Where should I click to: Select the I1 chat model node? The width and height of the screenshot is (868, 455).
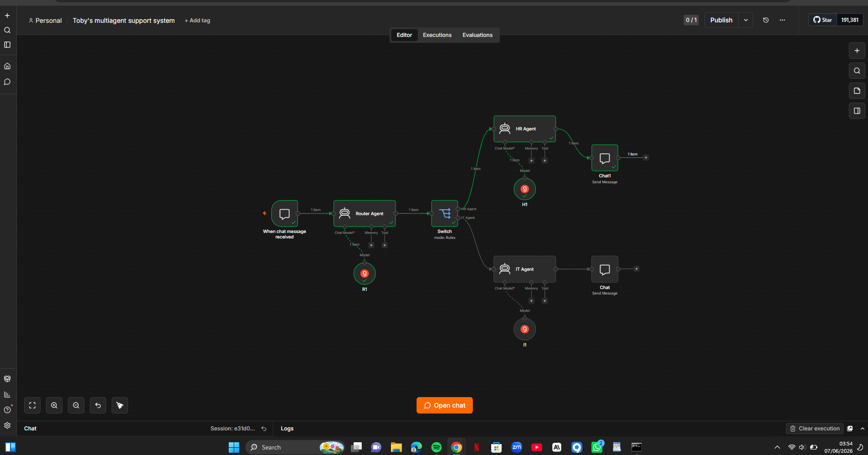(524, 329)
